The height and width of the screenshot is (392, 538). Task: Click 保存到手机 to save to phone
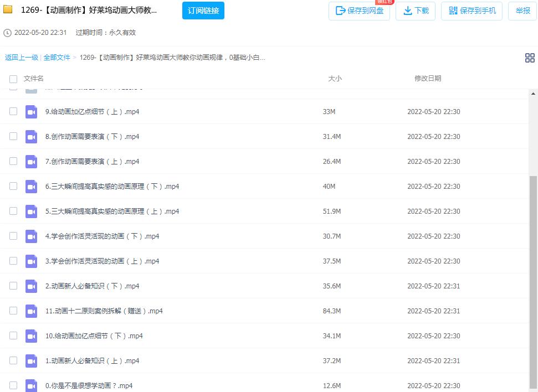click(x=472, y=11)
